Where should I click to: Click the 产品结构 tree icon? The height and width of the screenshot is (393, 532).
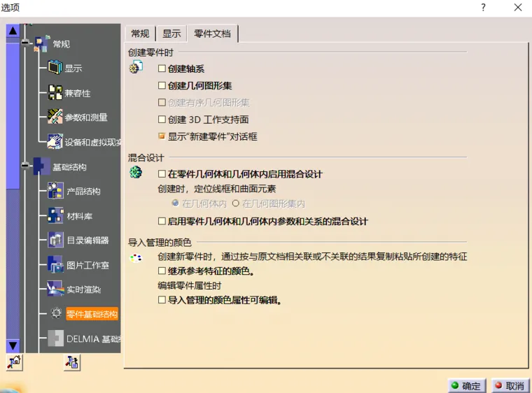click(x=55, y=191)
